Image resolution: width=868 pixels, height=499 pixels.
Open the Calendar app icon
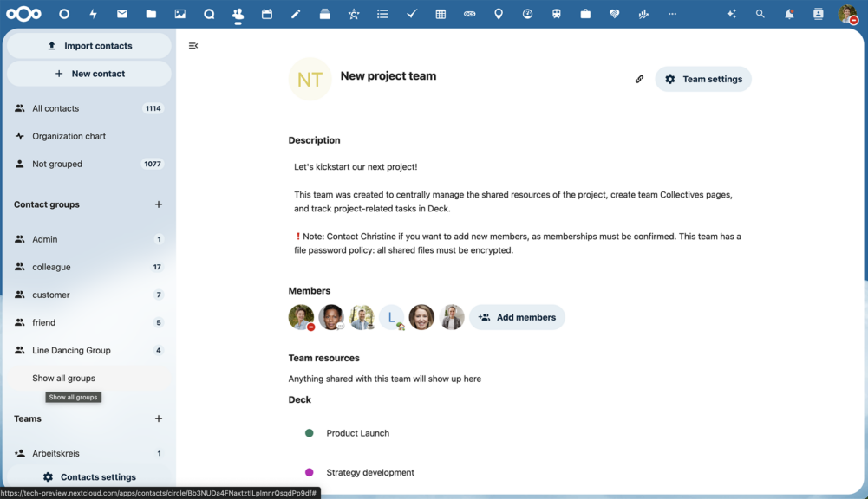(266, 13)
